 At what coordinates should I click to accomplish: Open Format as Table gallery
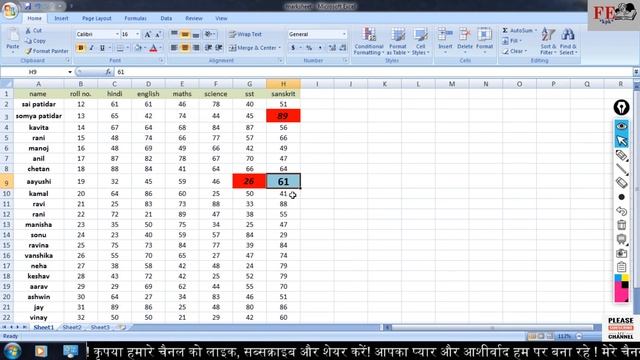[x=398, y=41]
